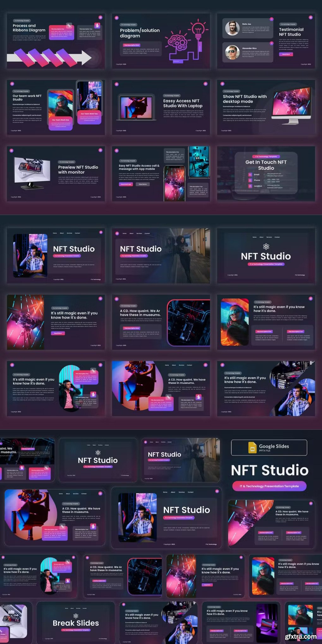Click the View Demo button
Screen dimensions: 322x644
coord(143,184)
